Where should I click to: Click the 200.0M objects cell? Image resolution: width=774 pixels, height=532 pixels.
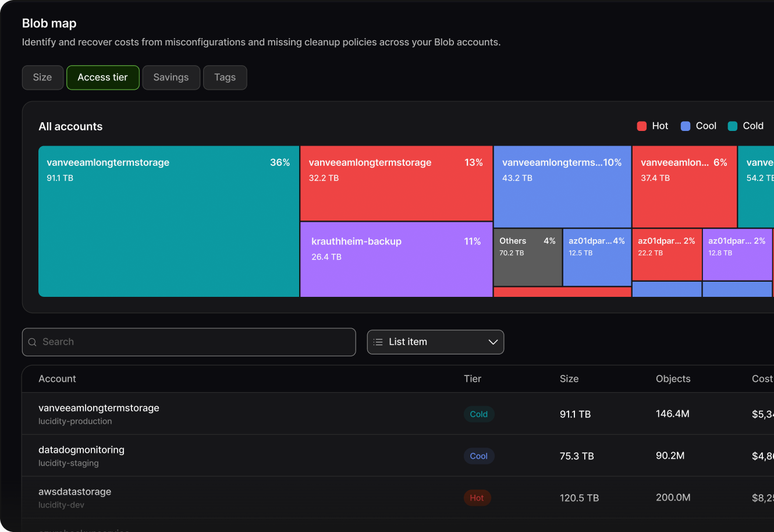point(673,498)
